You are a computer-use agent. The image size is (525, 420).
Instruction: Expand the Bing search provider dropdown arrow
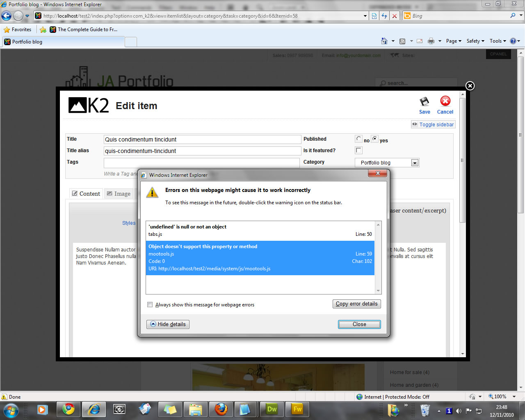[521, 16]
